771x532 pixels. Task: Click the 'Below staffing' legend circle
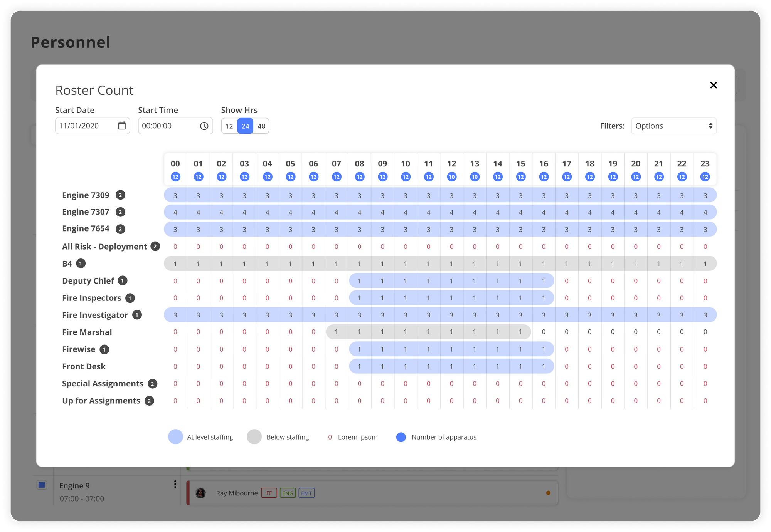point(255,437)
